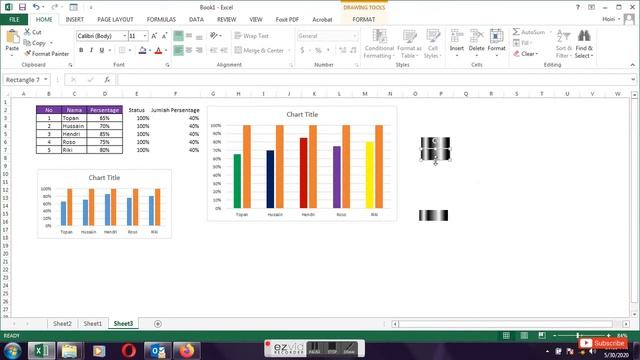
Task: Switch to Sheet2 worksheet
Action: [x=62, y=323]
